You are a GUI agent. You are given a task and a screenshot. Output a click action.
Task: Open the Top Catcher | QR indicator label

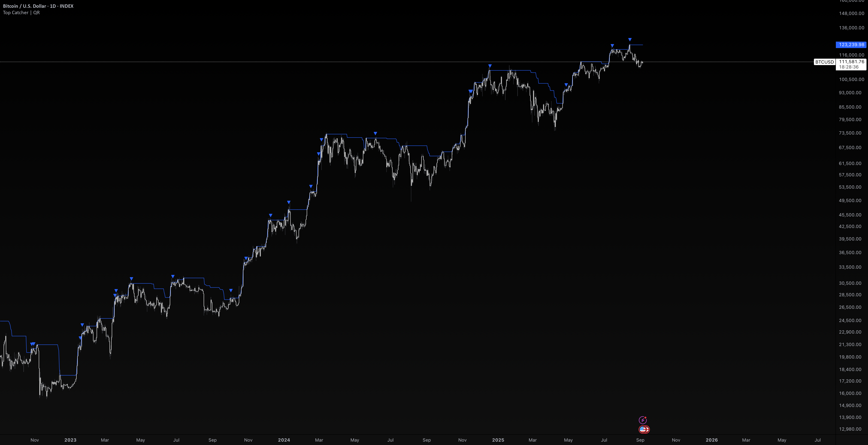pyautogui.click(x=21, y=12)
